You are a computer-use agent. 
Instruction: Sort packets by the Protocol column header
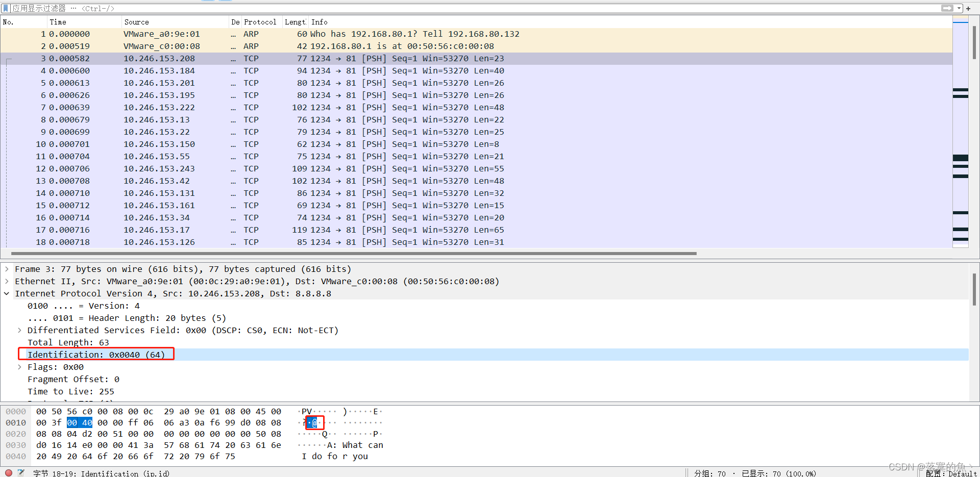tap(262, 22)
